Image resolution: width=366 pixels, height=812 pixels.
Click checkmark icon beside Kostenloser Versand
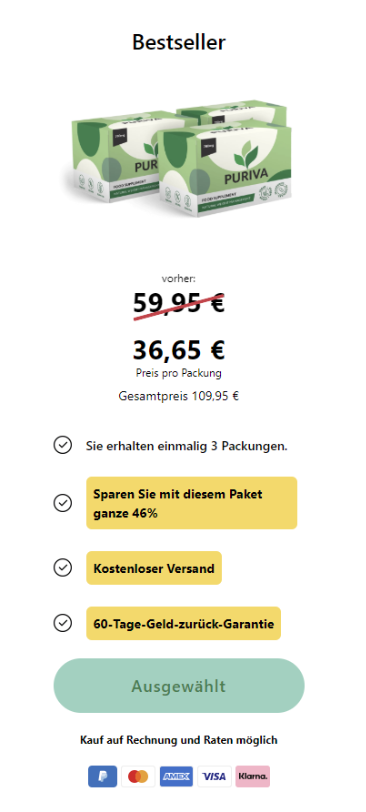point(63,568)
